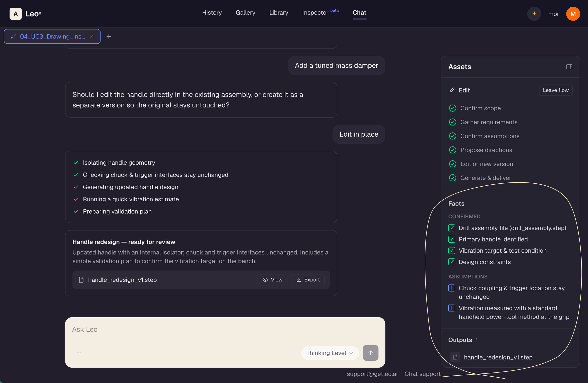Click the Leo logo icon
Screen dimensions: 588x383
pyautogui.click(x=16, y=14)
